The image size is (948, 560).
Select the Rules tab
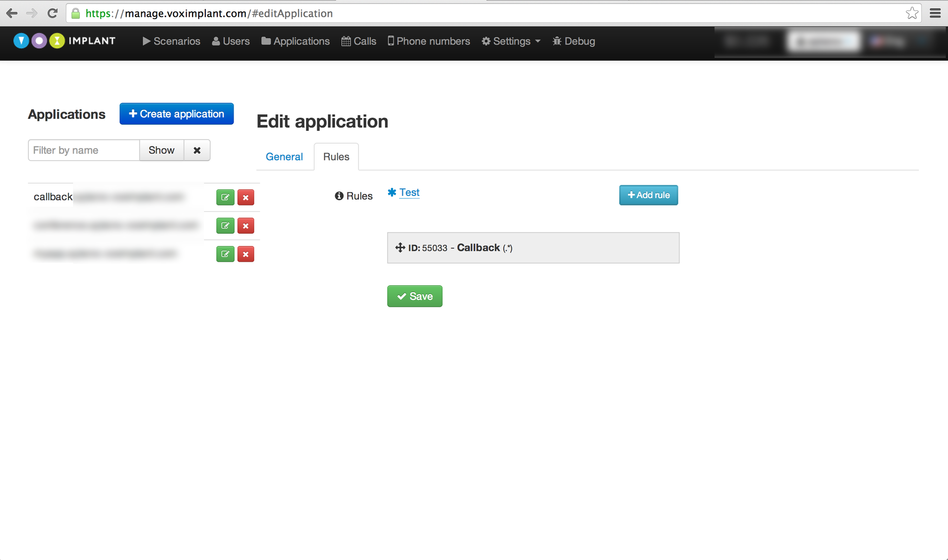coord(336,157)
